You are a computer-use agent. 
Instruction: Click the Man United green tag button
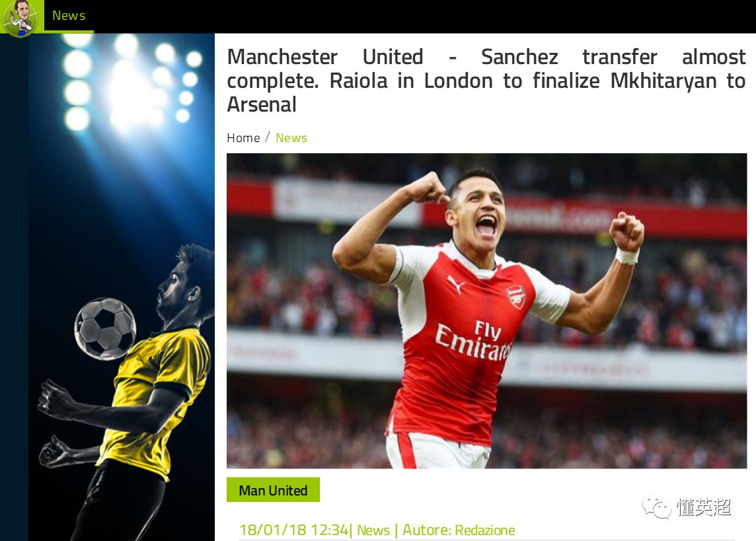pos(273,490)
